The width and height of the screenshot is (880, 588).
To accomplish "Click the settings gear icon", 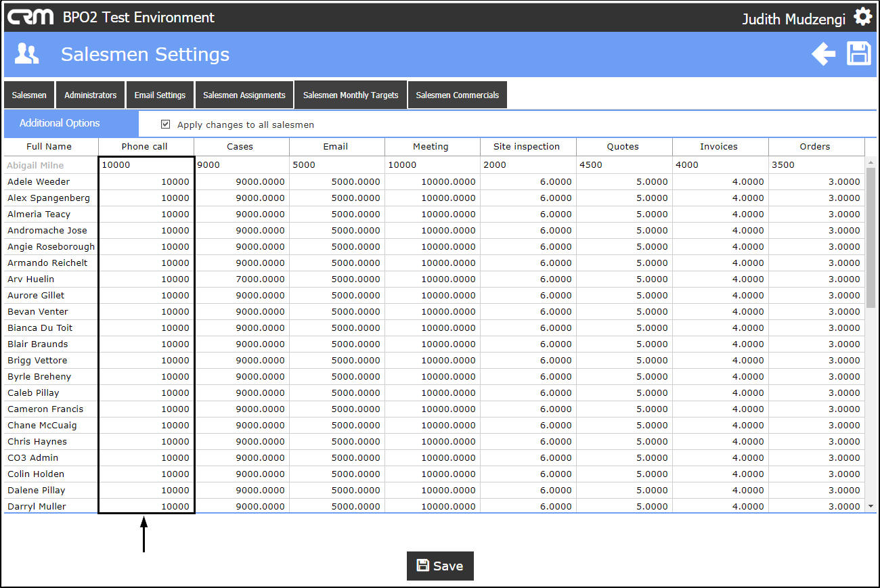I will 862,17.
